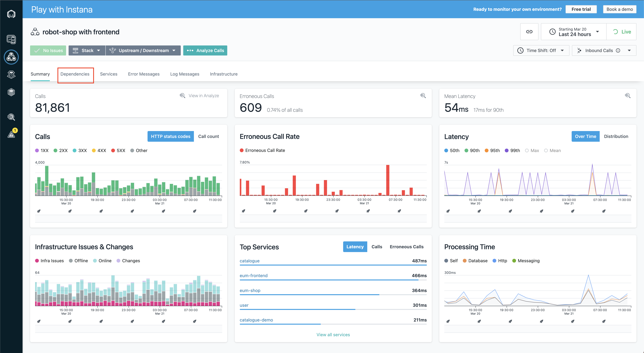Switch to the Dependencies tab
Screen dimensions: 644x353
(75, 74)
